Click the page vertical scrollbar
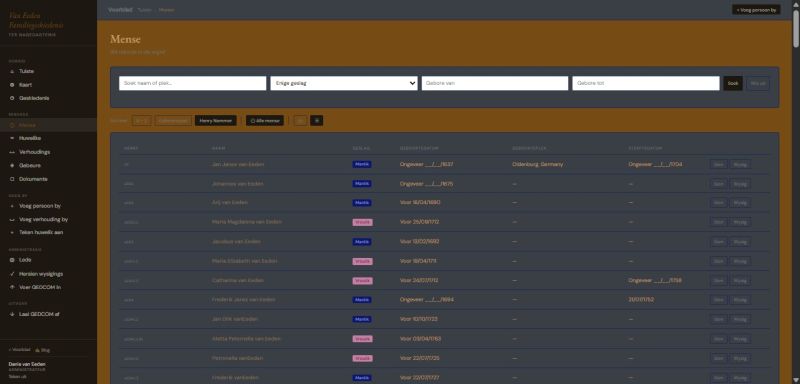This screenshot has width=800, height=384. coord(796,192)
